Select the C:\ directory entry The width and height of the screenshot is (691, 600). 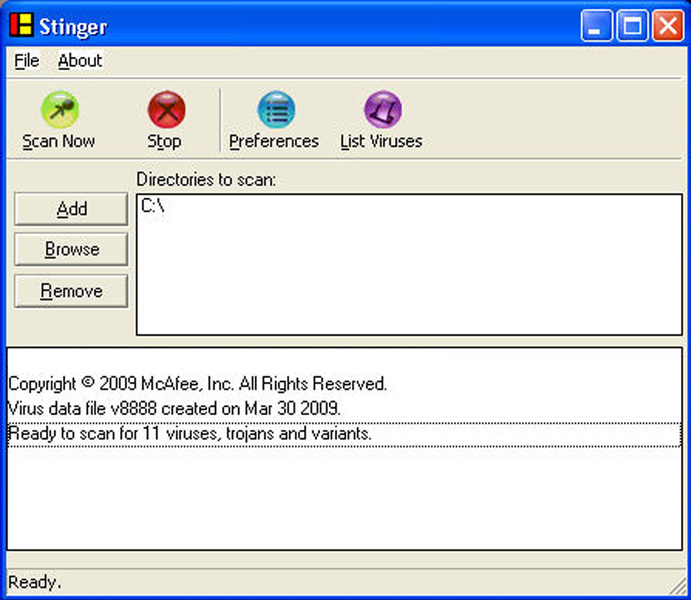click(x=153, y=206)
